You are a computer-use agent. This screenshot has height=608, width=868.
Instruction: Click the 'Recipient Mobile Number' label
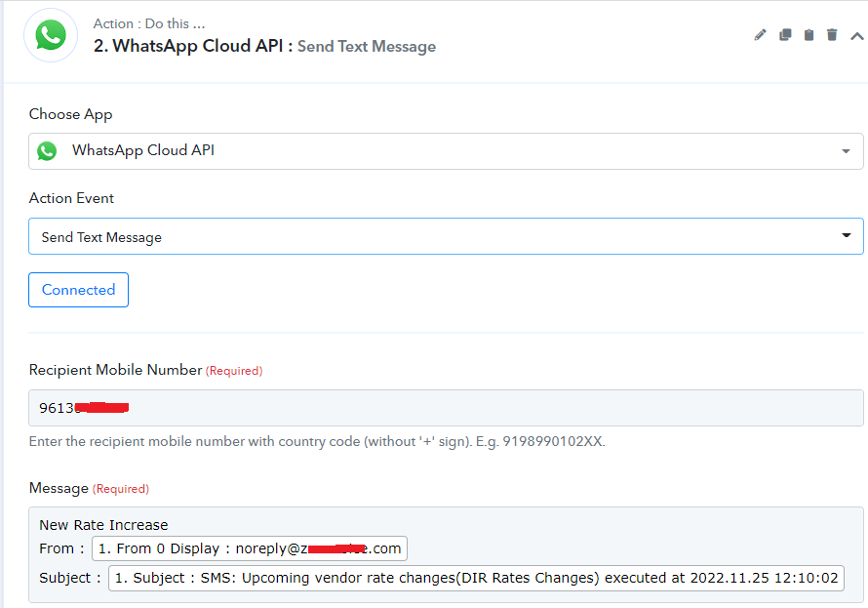116,370
